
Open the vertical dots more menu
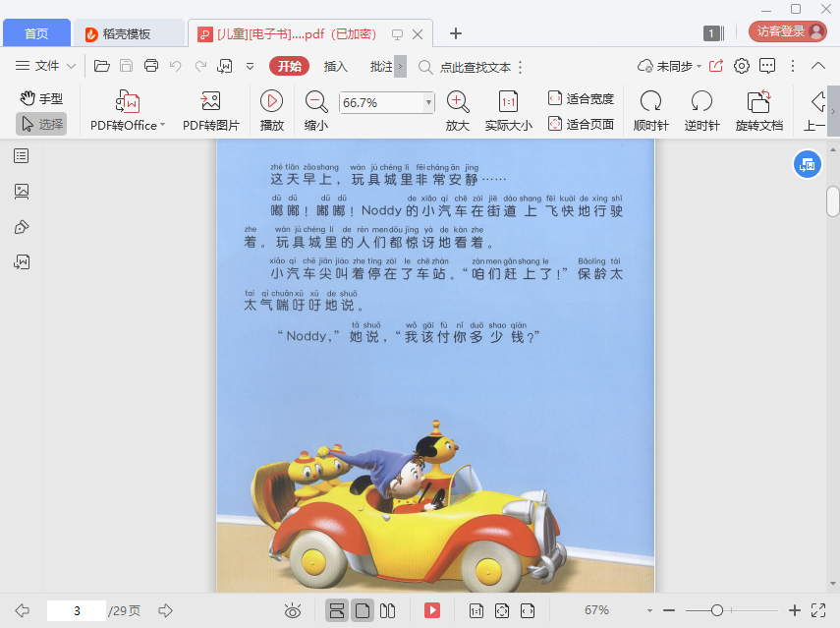coord(793,66)
